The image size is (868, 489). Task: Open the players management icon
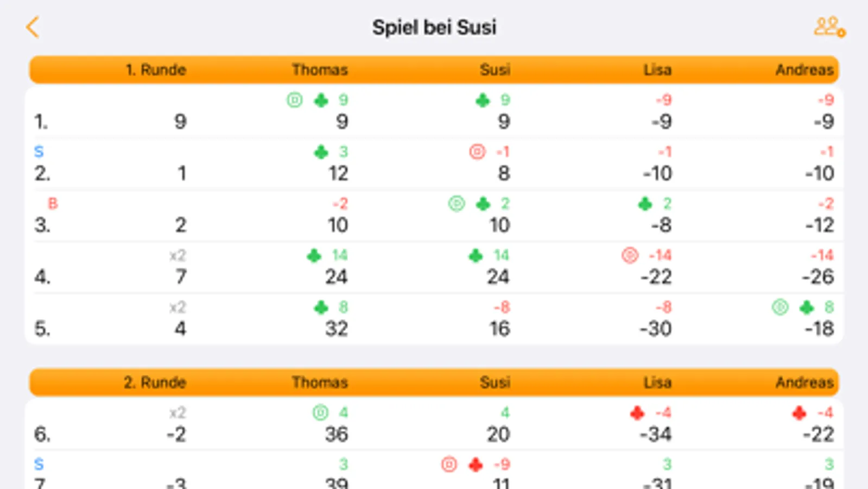click(829, 27)
